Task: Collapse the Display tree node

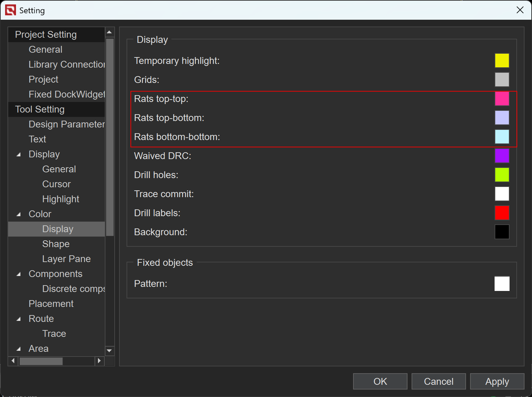Action: (x=19, y=155)
